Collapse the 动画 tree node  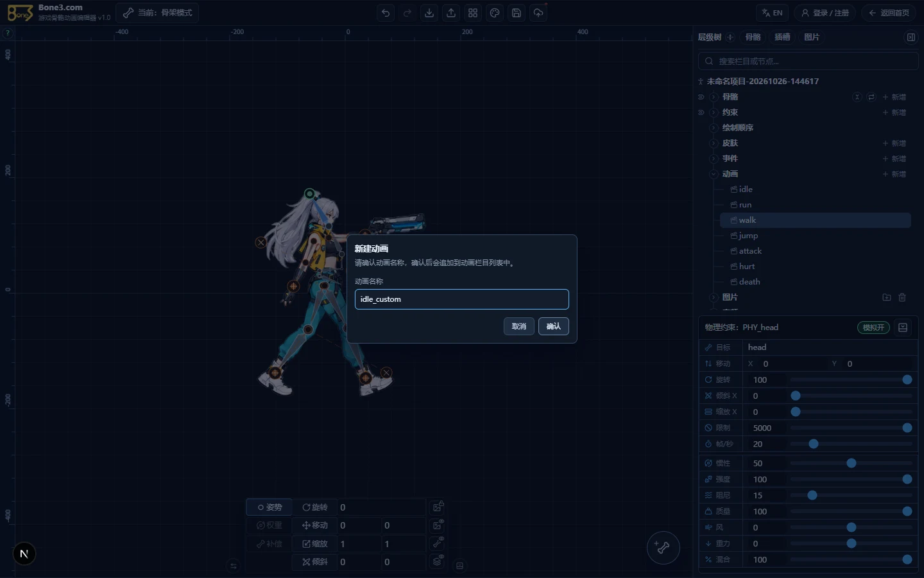coord(714,174)
